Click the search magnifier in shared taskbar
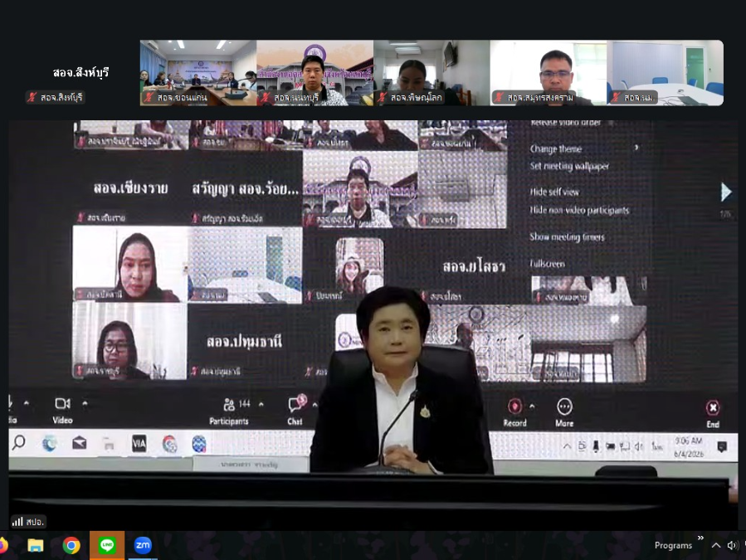 tap(18, 443)
